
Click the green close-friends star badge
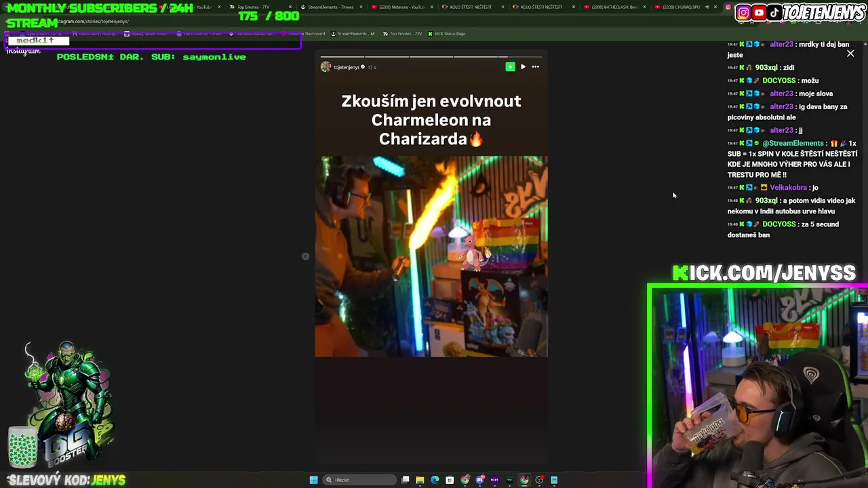510,66
